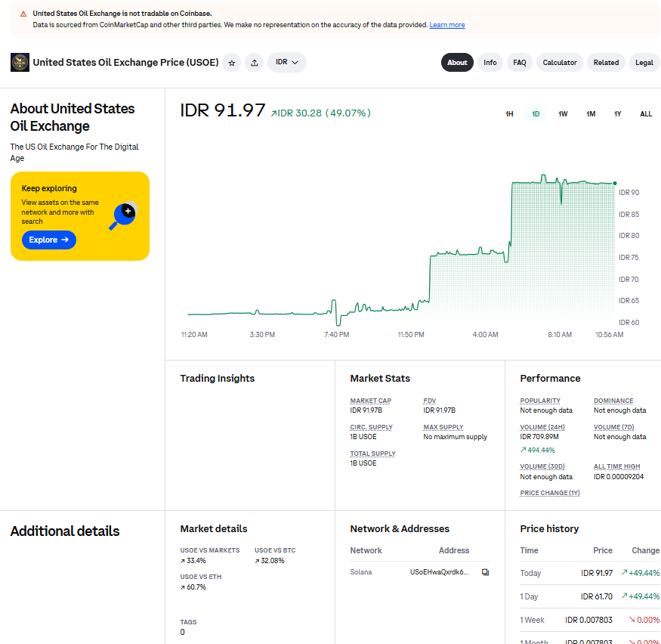
Task: Add USOE to watchlist via star icon
Action: point(231,63)
